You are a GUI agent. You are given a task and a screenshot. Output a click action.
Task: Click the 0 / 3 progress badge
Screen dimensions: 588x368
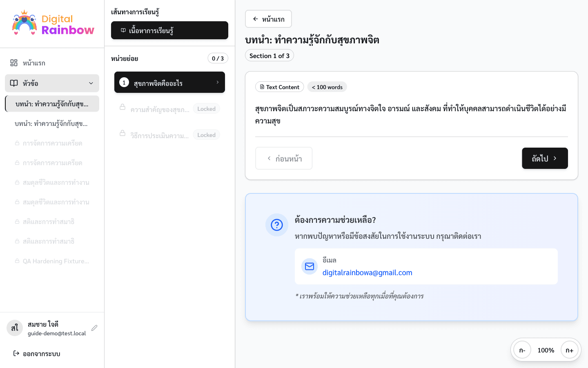(x=218, y=58)
